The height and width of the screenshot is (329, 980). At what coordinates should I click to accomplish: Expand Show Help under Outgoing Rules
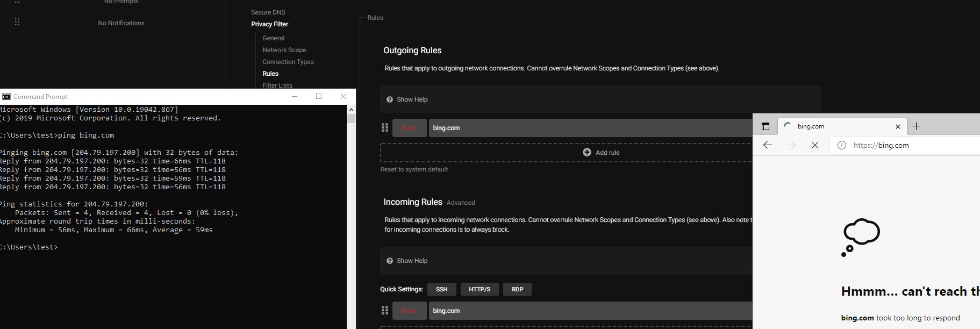coord(412,99)
